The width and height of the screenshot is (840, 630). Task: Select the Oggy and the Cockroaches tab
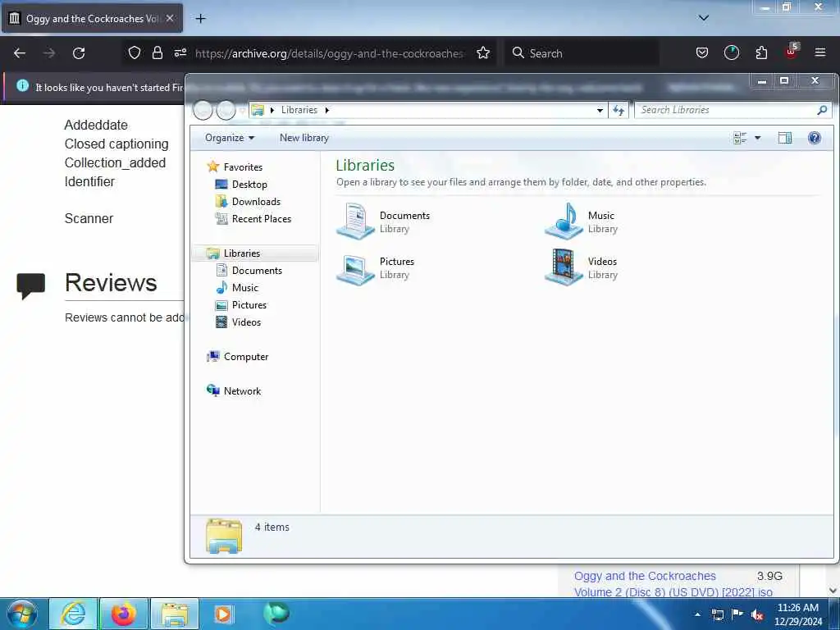[92, 18]
